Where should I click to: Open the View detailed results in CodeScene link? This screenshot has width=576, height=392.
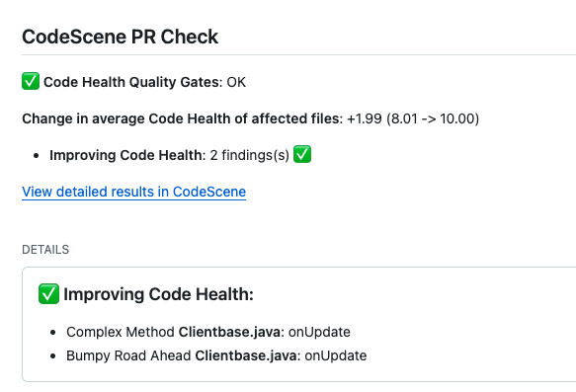point(133,192)
